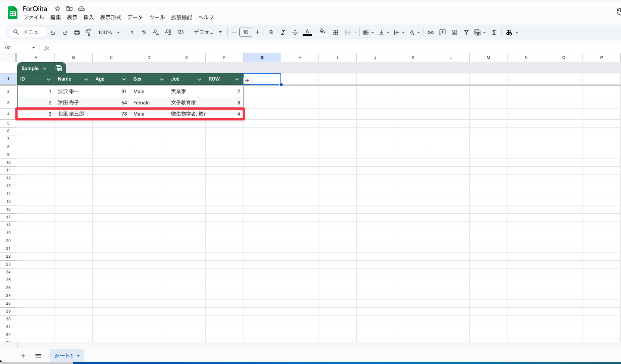
Task: Select the シート1 sheet tab
Action: pos(67,356)
